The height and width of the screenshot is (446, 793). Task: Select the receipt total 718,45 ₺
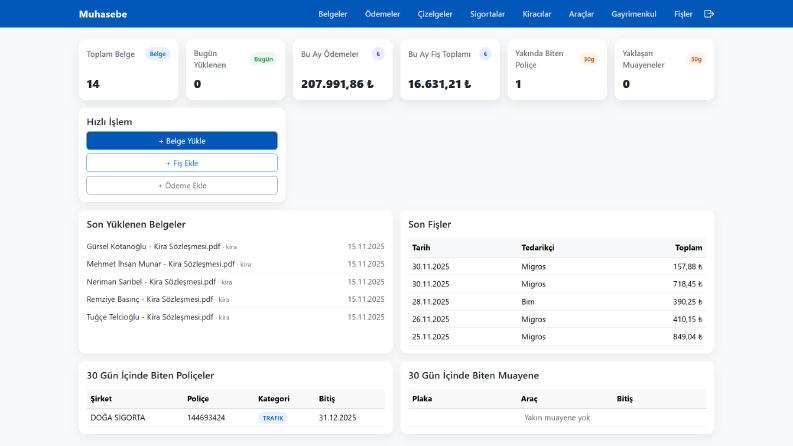[x=687, y=284]
